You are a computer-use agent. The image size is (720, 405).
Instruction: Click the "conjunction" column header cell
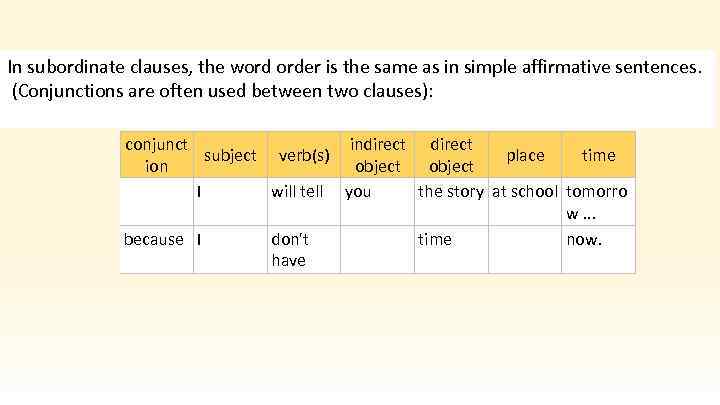coord(156,155)
